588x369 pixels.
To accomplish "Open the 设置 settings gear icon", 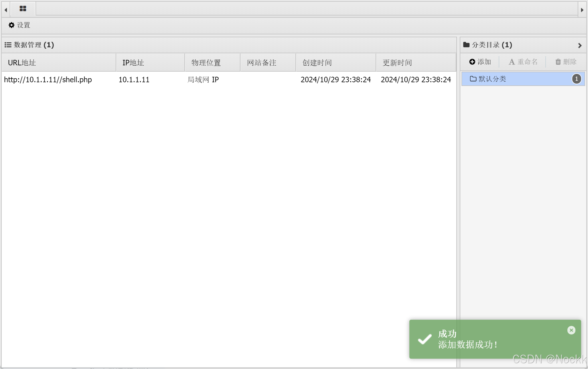I will pos(11,25).
